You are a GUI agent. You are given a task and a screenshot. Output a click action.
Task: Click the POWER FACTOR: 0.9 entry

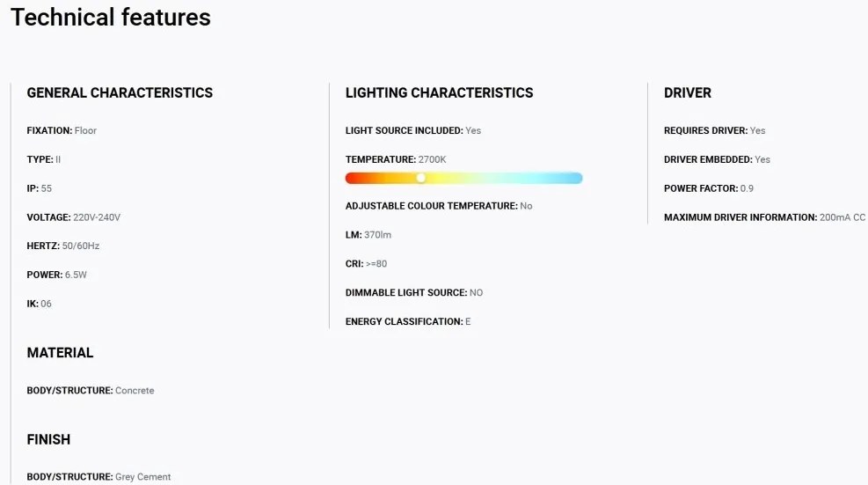pyautogui.click(x=709, y=188)
